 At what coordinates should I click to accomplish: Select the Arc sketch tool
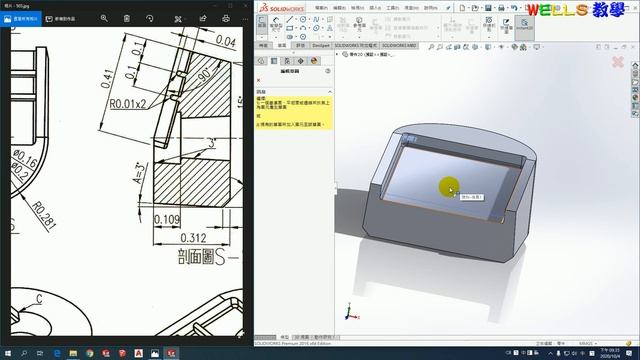(x=303, y=28)
